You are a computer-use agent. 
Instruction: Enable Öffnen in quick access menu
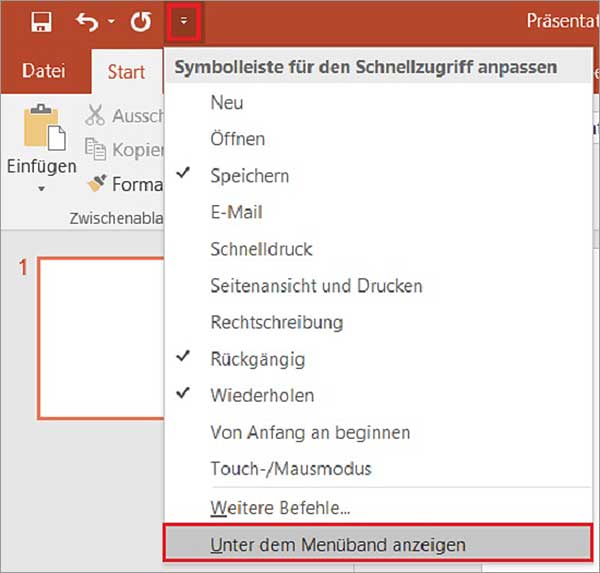(x=378, y=139)
